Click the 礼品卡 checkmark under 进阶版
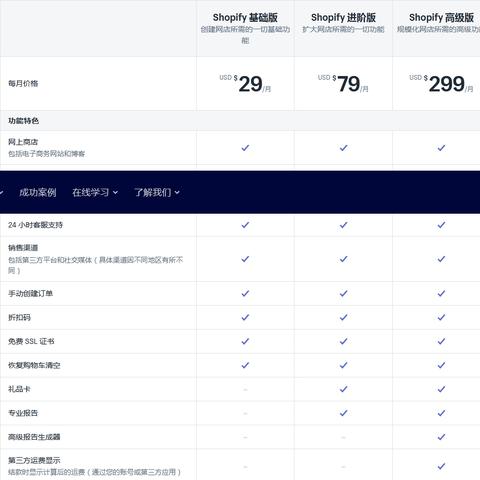 pos(343,389)
